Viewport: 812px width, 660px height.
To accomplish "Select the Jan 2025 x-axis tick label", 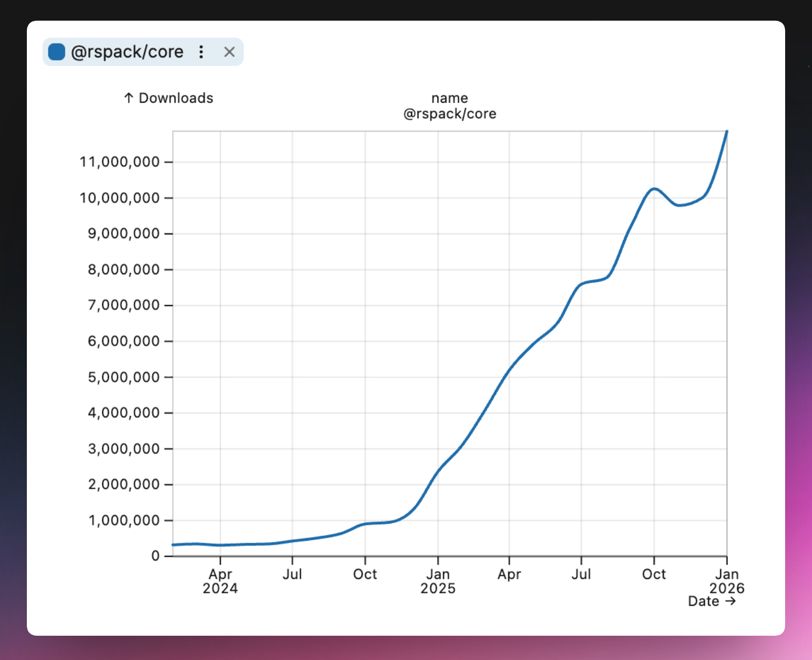I will coord(438,581).
